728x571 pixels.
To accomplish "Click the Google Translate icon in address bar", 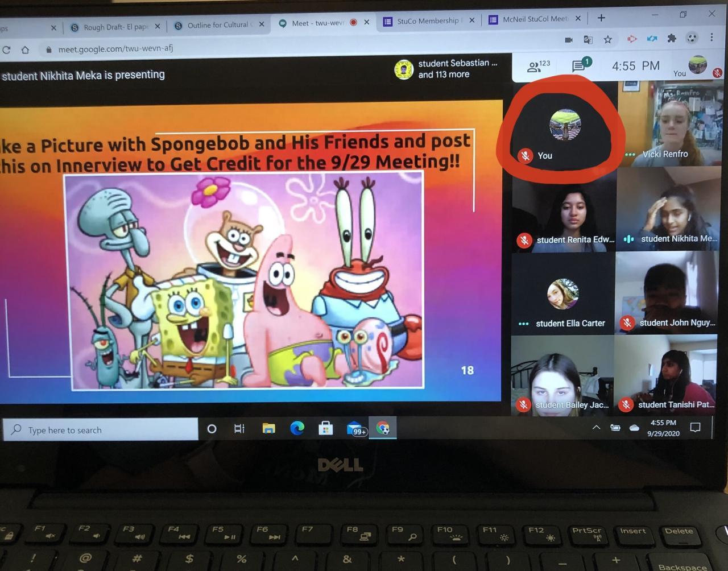I will point(588,39).
